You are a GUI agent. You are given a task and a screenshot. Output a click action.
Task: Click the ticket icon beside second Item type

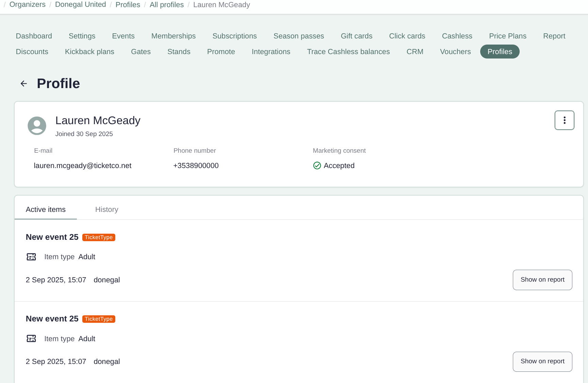31,339
